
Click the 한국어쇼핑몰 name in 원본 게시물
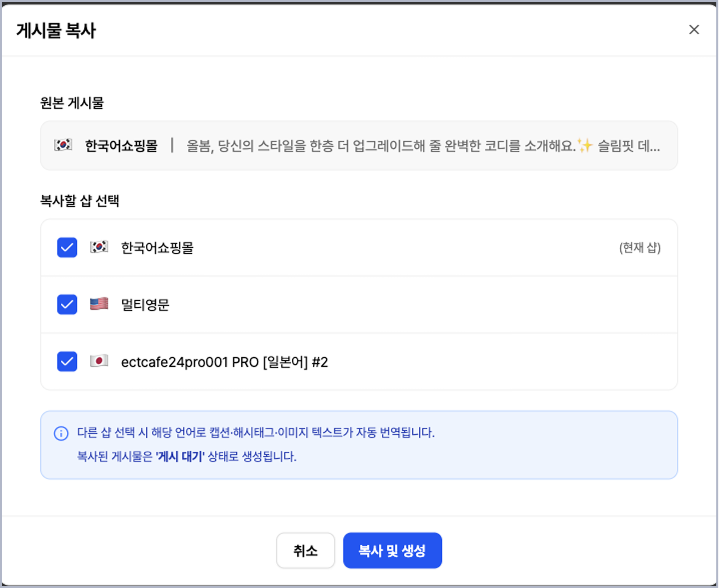pos(122,146)
